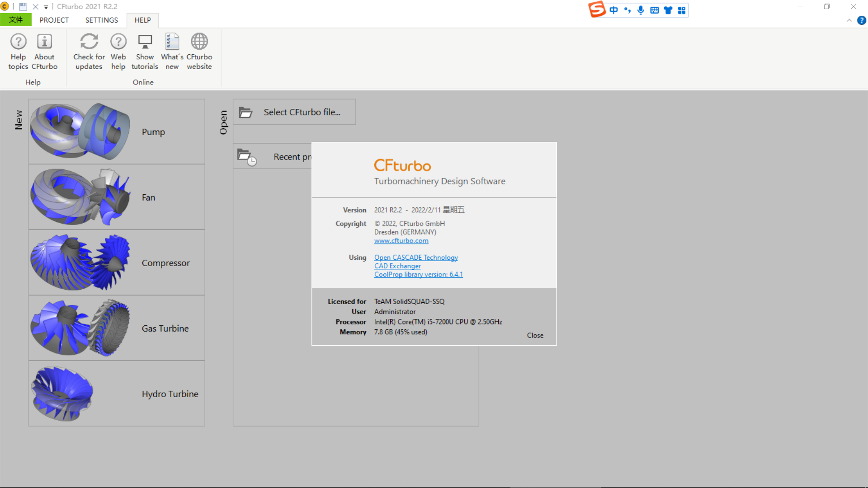The image size is (868, 488).
Task: Open soft keyboard in IME toolbar
Action: (654, 10)
